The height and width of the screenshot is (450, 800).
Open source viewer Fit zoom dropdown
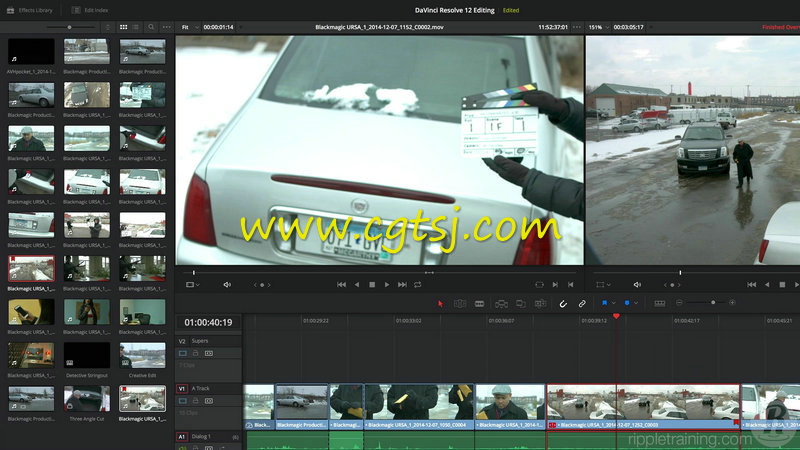point(190,27)
